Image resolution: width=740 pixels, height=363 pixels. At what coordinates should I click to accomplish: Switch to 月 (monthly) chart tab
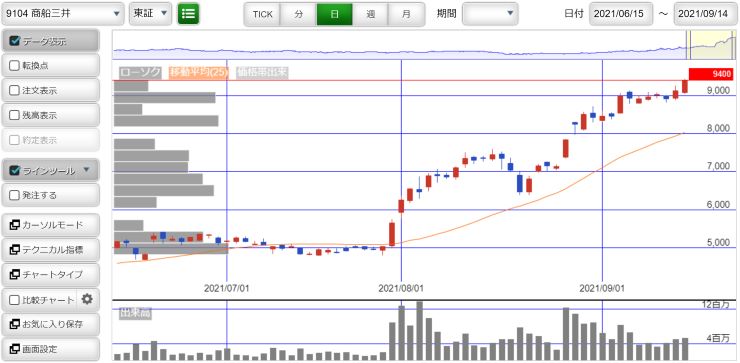[x=406, y=14]
